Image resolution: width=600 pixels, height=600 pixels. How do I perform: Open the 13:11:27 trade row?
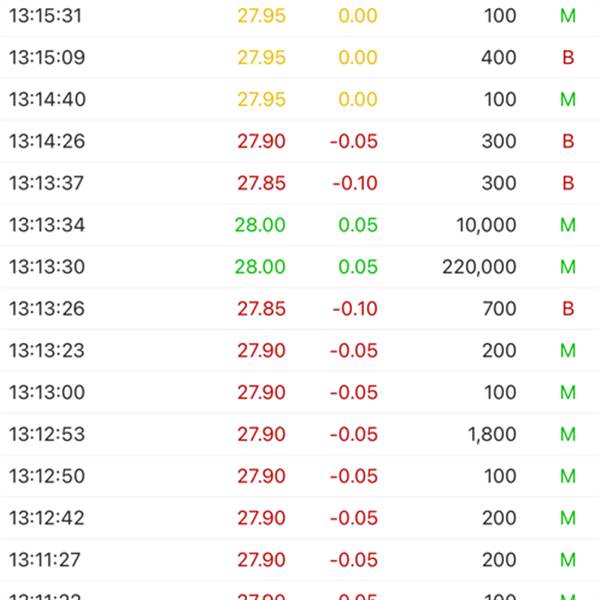(300, 560)
